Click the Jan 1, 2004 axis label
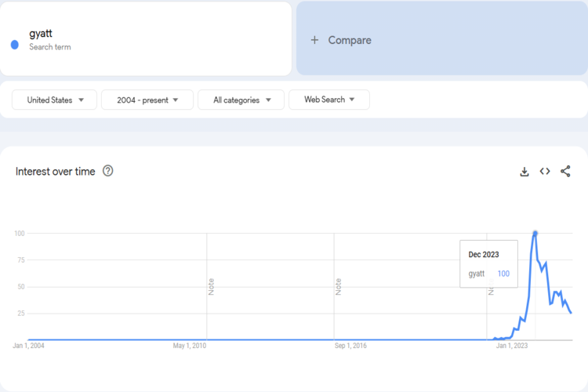588x392 pixels. tap(28, 346)
